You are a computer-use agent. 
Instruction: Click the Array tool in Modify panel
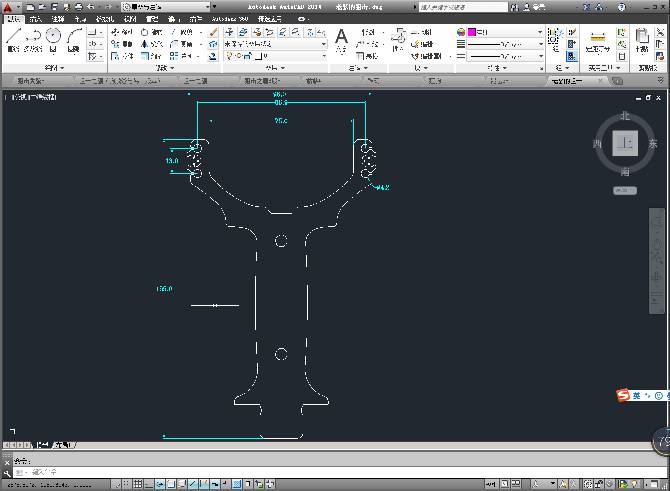tap(181, 56)
